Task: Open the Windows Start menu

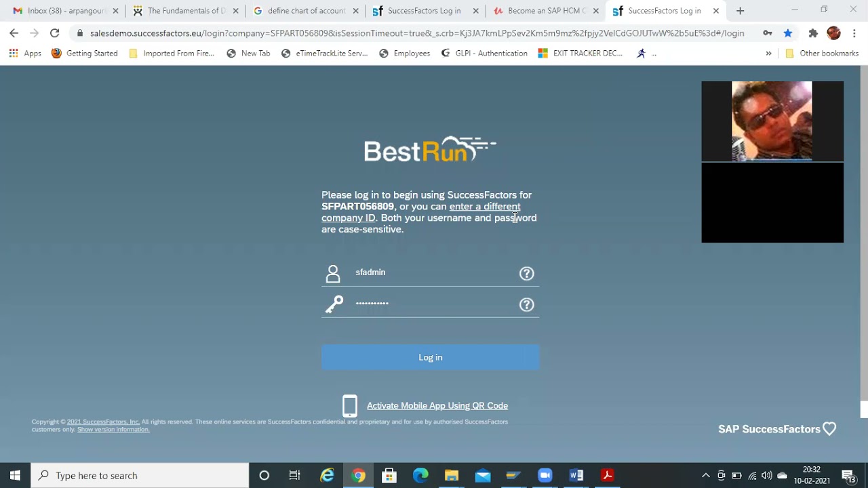Action: click(x=15, y=475)
